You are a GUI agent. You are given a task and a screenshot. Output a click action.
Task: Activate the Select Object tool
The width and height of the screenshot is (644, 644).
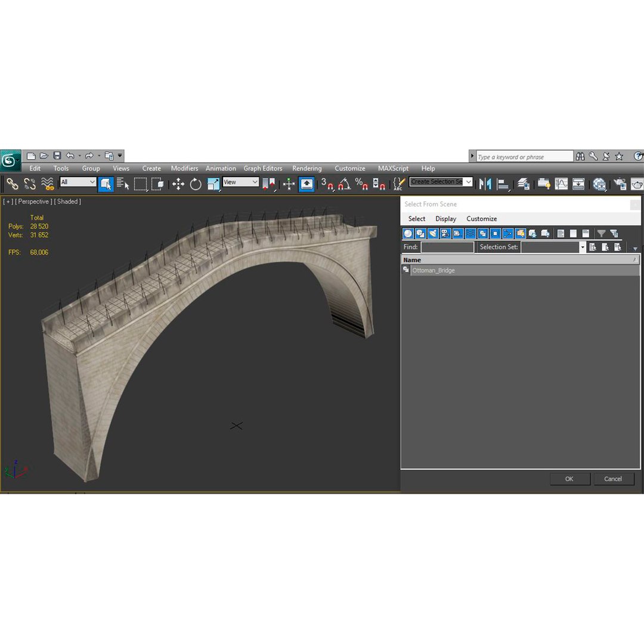pyautogui.click(x=106, y=184)
